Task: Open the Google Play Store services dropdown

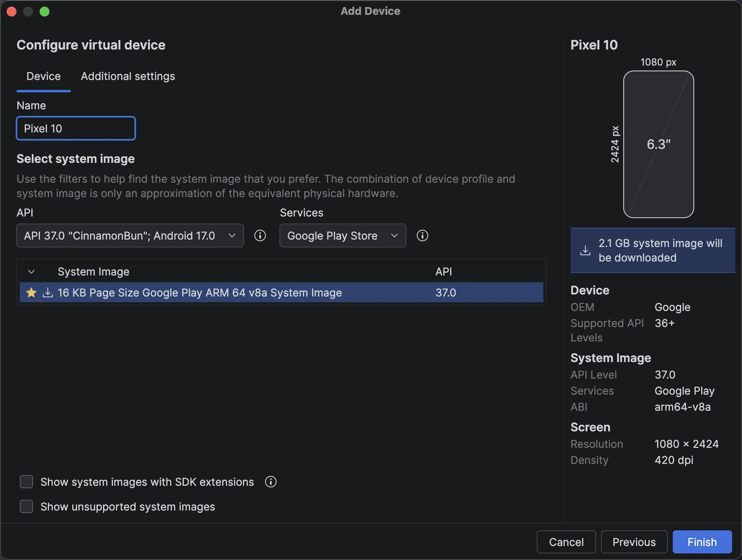Action: [343, 235]
